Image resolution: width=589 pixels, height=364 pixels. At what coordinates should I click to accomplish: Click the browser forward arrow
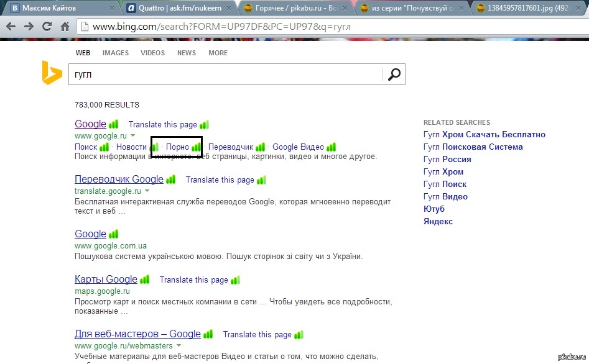click(x=29, y=27)
